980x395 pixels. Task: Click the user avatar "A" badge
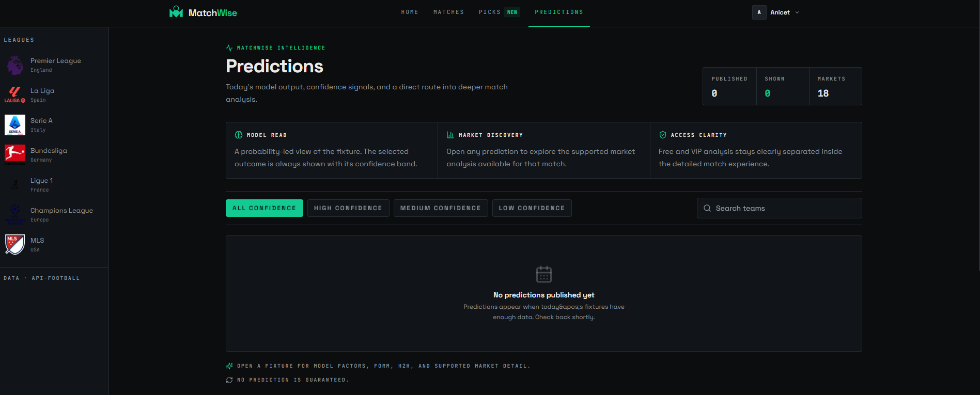coord(759,12)
